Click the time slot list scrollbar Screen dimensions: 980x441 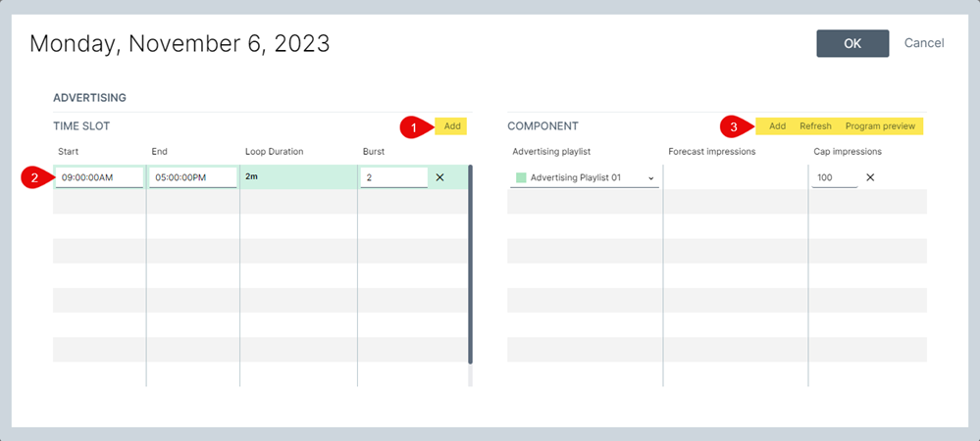click(470, 265)
